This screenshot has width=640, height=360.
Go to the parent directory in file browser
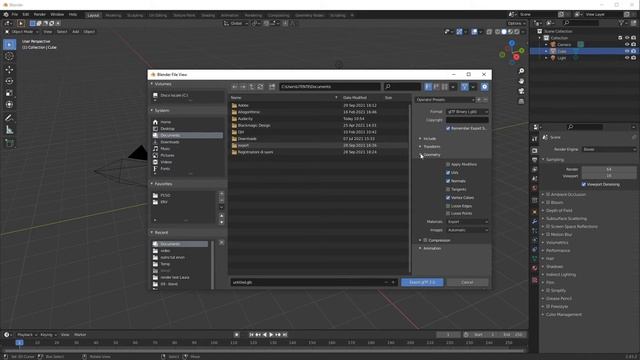(252, 87)
